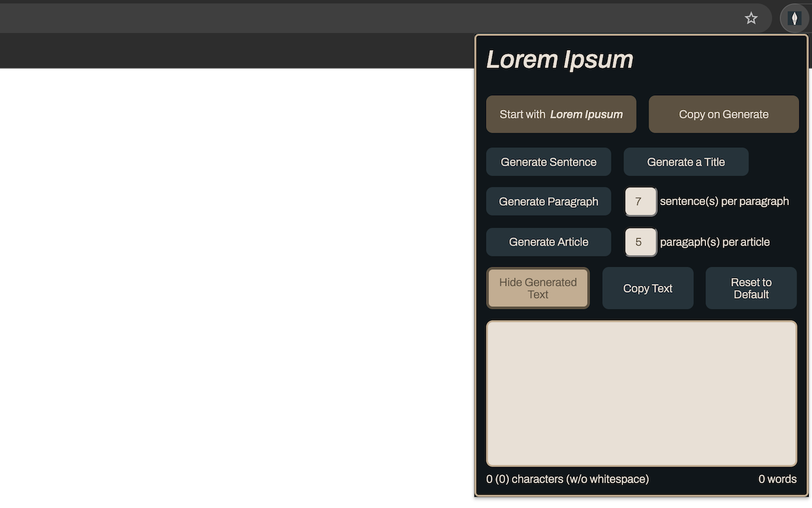Select the paragraphs per article field

640,242
